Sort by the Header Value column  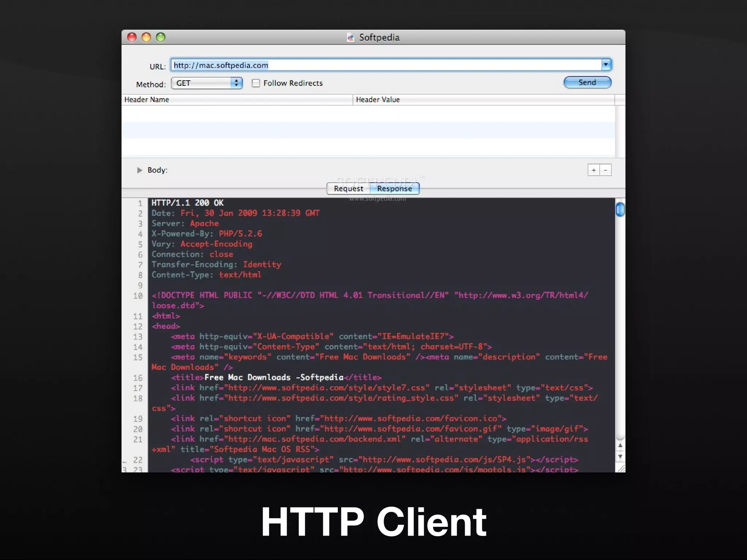point(484,100)
